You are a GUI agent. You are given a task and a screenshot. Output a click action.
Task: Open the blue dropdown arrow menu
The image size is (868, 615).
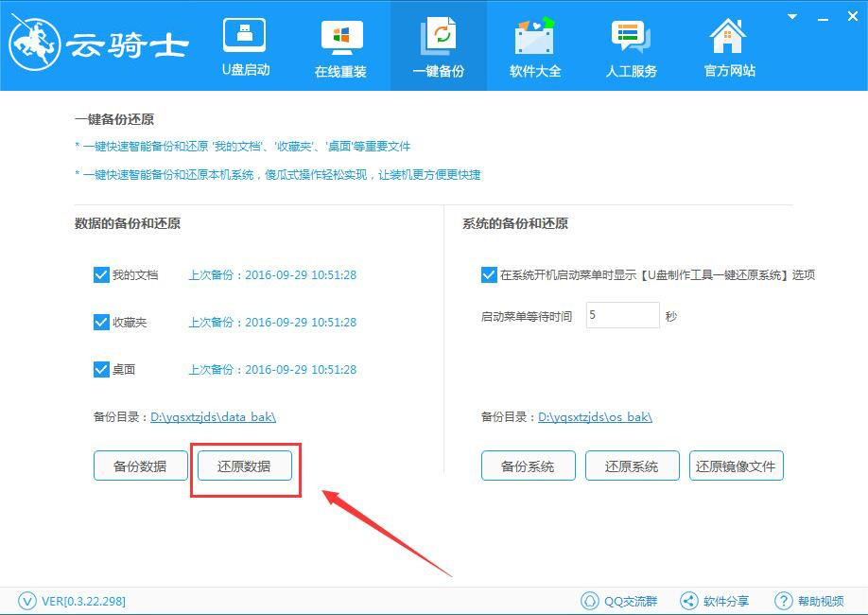[791, 15]
